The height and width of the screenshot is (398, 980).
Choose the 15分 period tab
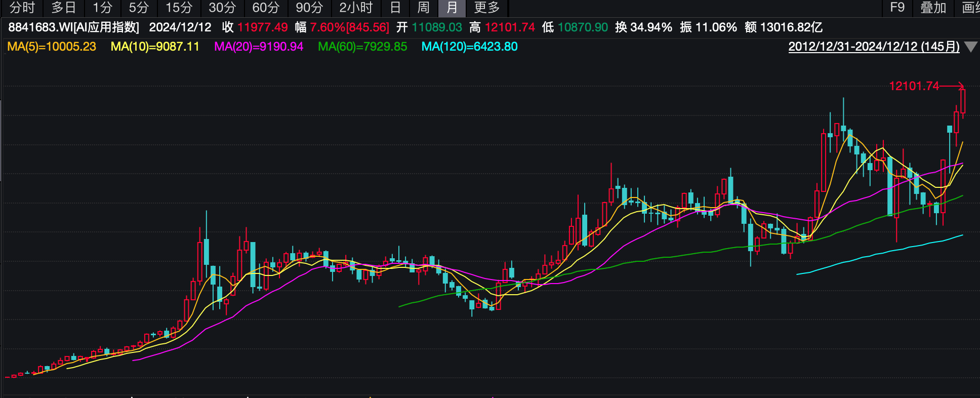(x=179, y=8)
